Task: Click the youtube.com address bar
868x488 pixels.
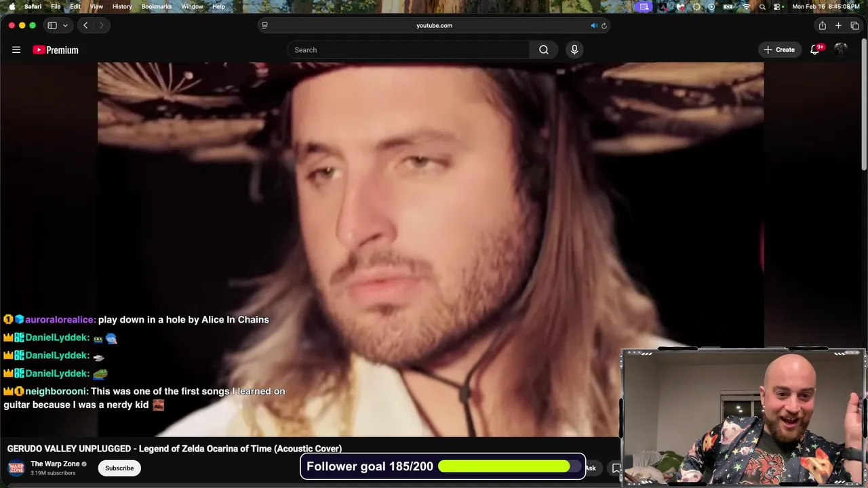Action: coord(434,25)
